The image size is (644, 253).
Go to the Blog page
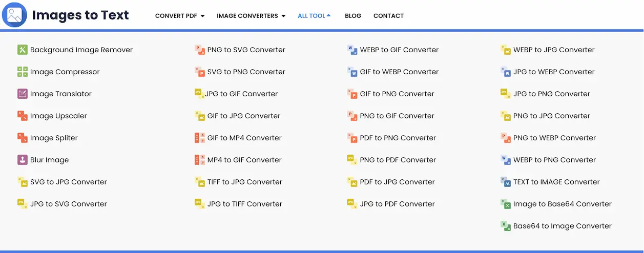pyautogui.click(x=352, y=16)
